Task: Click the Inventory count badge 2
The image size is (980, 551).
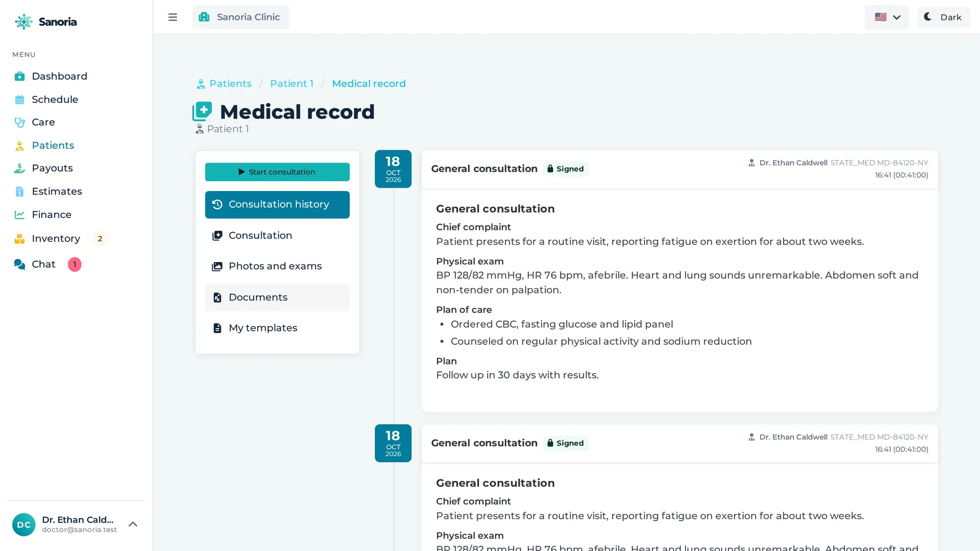Action: [x=100, y=239]
